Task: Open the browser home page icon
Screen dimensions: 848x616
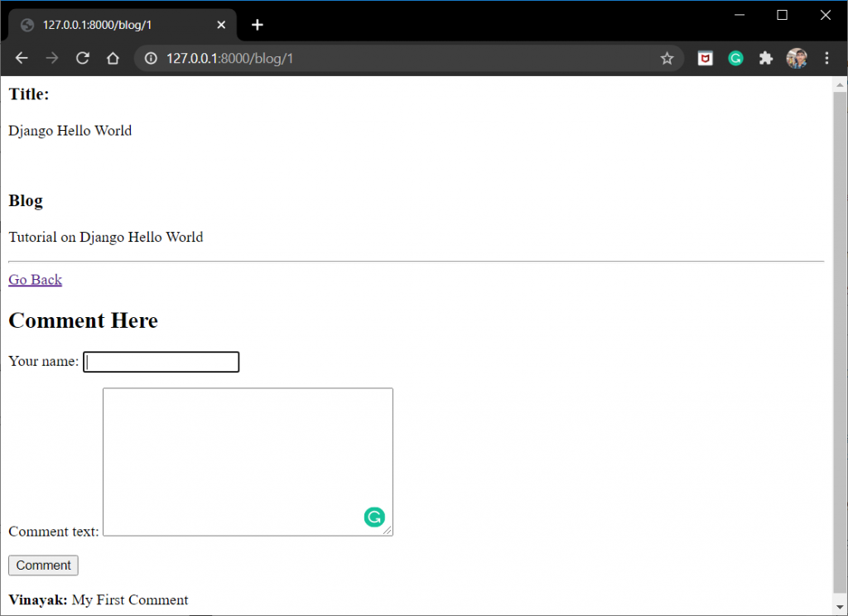Action: (113, 58)
